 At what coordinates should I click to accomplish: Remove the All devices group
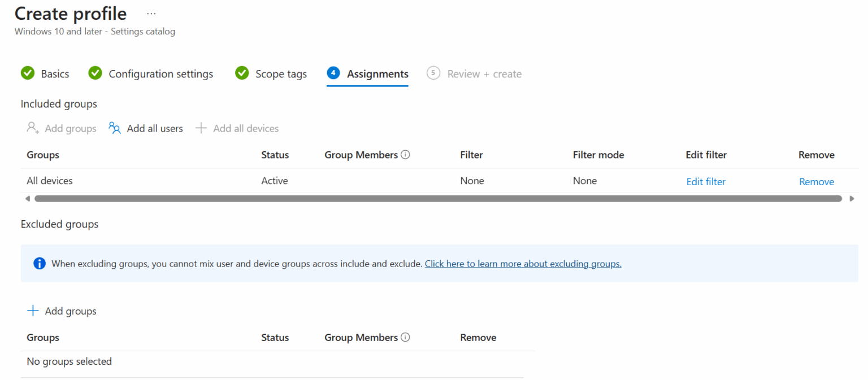[x=817, y=181]
